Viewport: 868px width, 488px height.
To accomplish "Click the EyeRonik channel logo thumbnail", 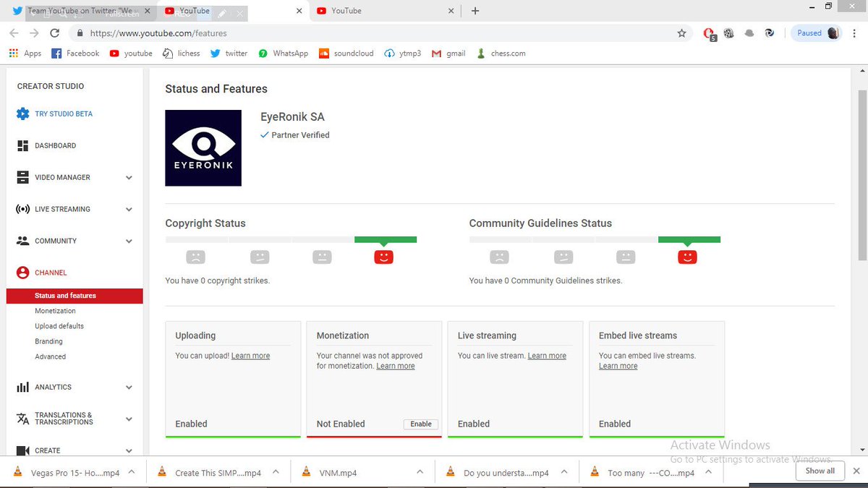I will pos(203,148).
